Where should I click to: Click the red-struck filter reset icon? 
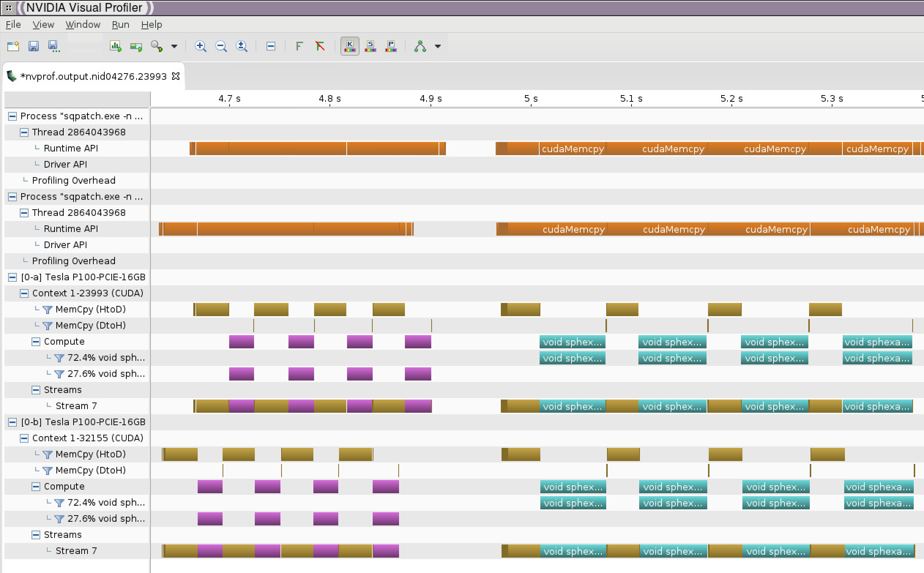320,46
